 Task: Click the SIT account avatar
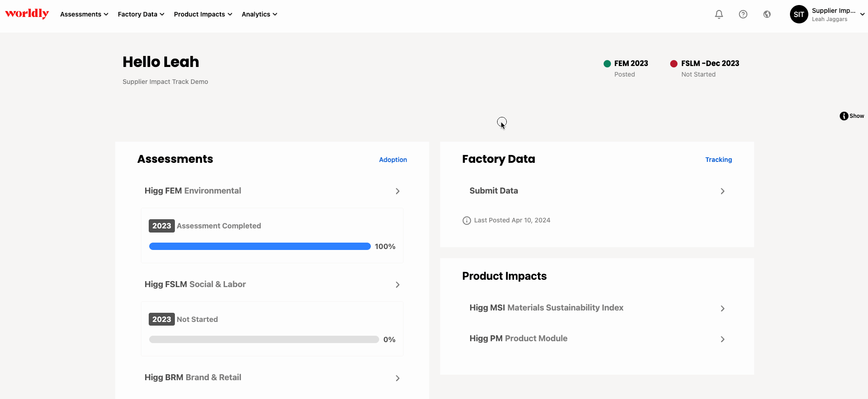tap(799, 14)
